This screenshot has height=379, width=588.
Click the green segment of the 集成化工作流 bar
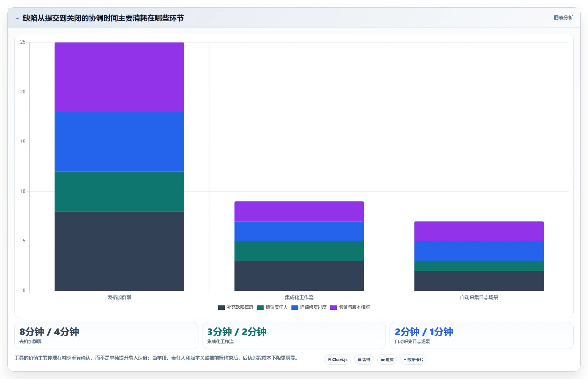(x=299, y=251)
